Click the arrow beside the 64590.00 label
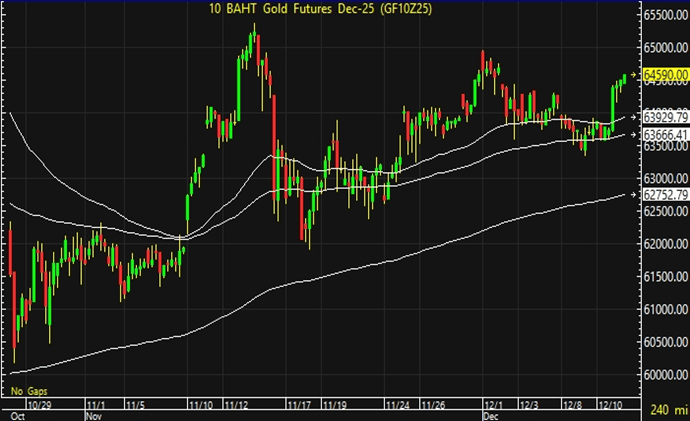Image resolution: width=690 pixels, height=421 pixels. click(636, 75)
